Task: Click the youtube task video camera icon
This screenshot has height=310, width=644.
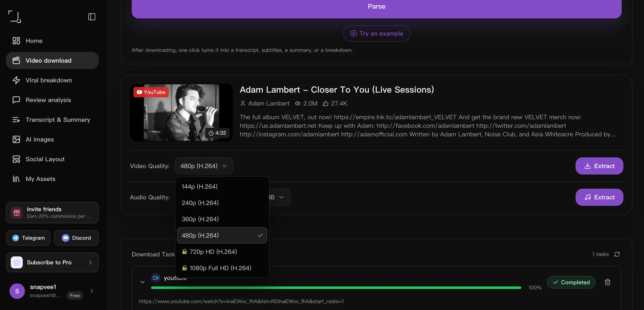Action: point(156,278)
